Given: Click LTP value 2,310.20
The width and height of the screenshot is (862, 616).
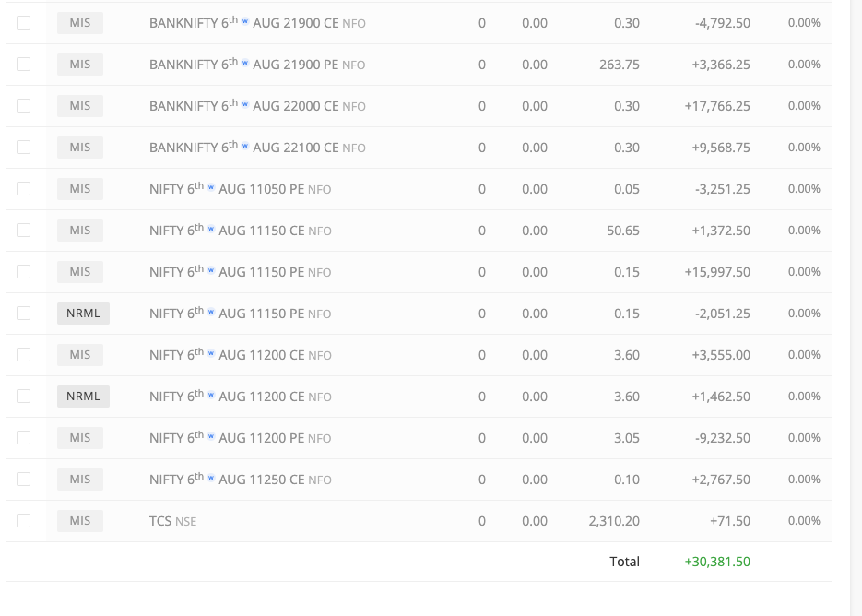Looking at the screenshot, I should pos(614,521).
